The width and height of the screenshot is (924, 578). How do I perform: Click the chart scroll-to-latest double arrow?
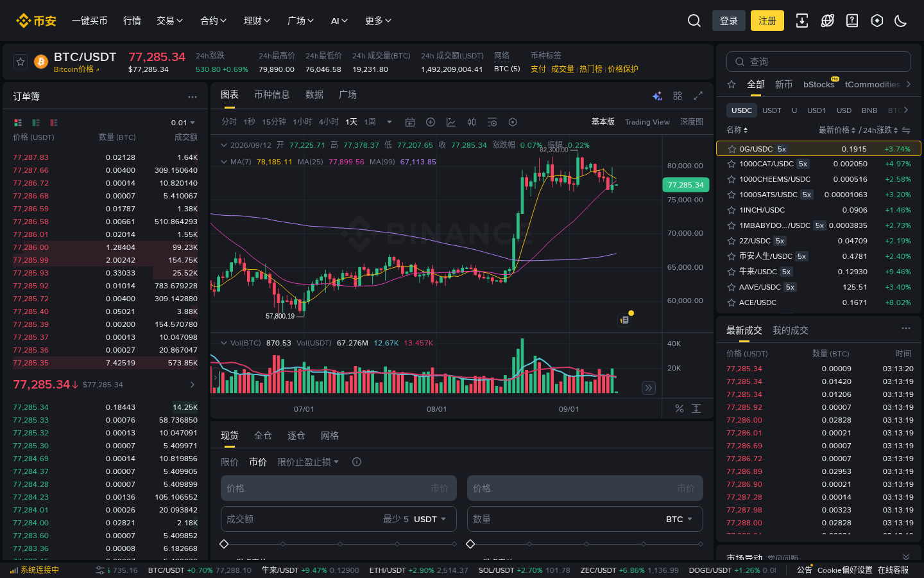pos(649,388)
